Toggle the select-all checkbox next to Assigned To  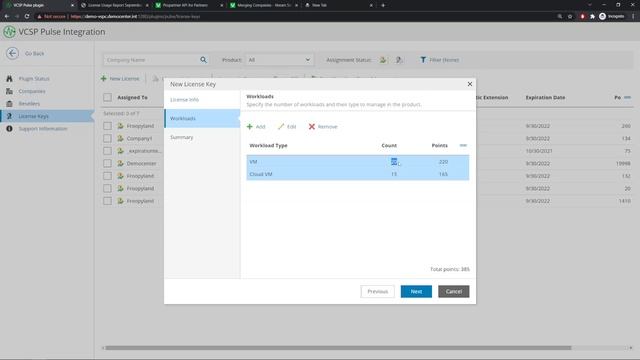[x=107, y=98]
